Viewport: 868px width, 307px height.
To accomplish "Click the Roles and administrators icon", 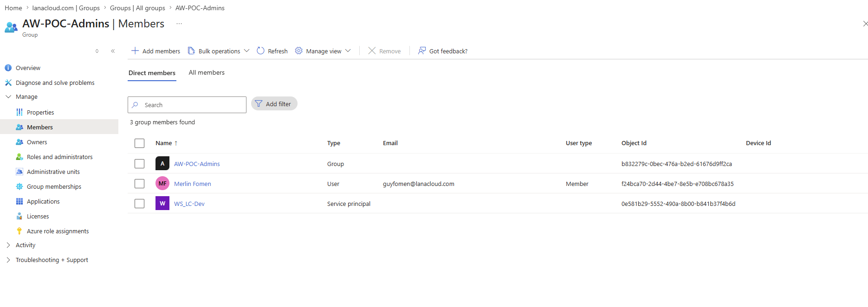I will click(19, 157).
